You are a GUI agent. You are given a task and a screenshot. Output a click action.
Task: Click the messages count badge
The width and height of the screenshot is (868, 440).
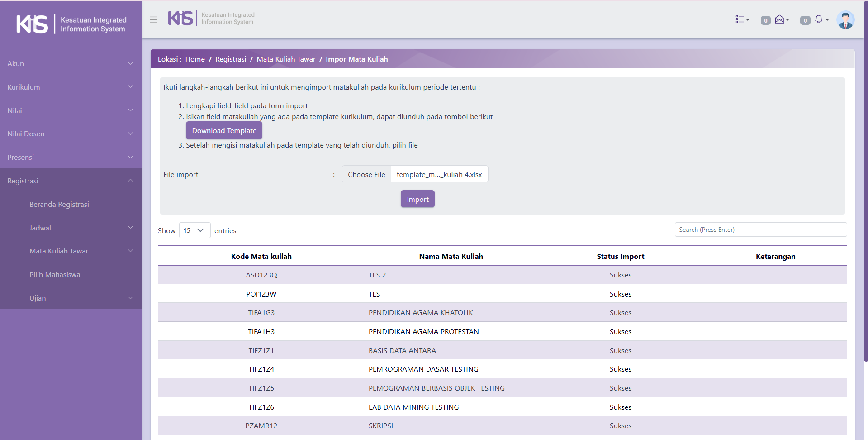point(765,20)
